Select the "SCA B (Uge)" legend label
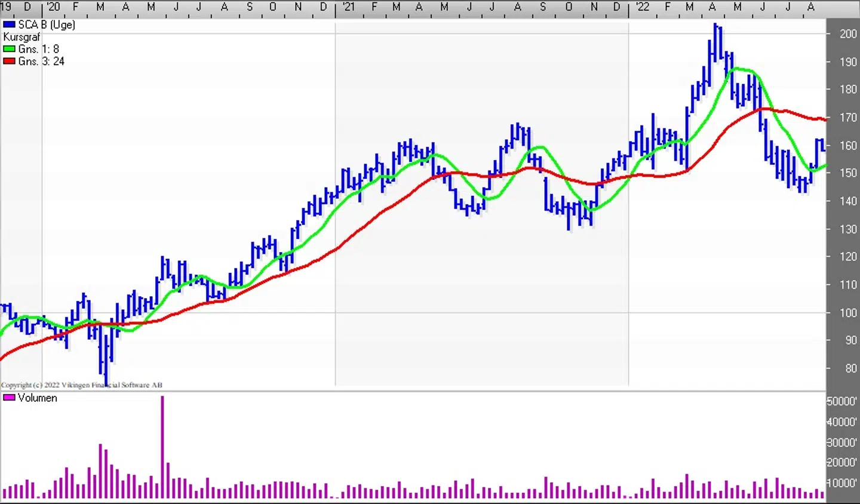860x504 pixels. pyautogui.click(x=47, y=24)
